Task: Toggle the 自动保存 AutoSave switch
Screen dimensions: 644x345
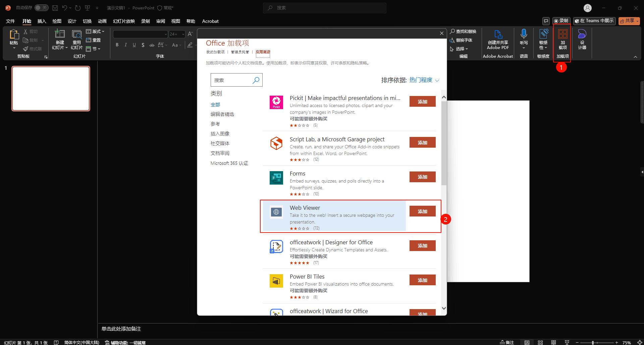Action: click(x=42, y=8)
